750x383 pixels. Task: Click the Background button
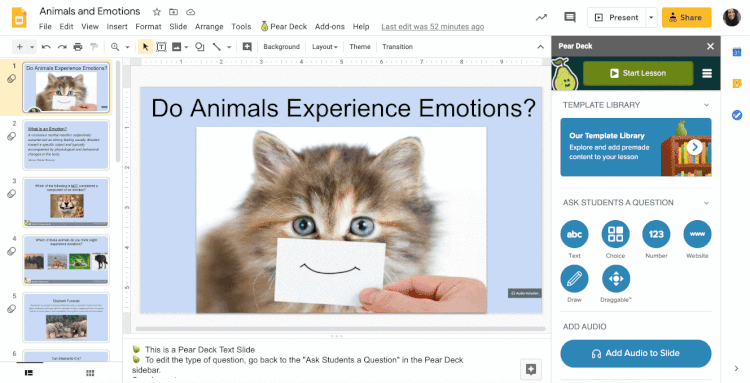click(281, 47)
